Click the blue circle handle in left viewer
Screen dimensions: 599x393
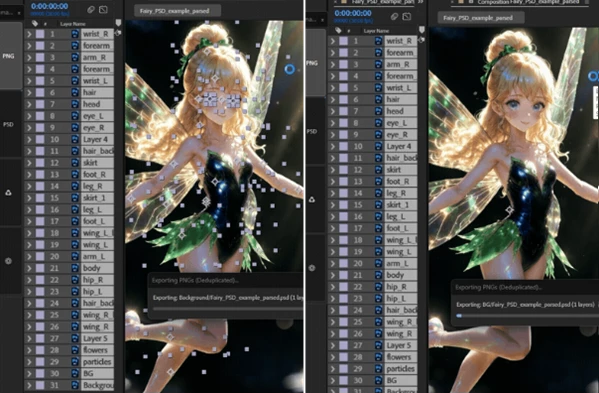point(290,69)
